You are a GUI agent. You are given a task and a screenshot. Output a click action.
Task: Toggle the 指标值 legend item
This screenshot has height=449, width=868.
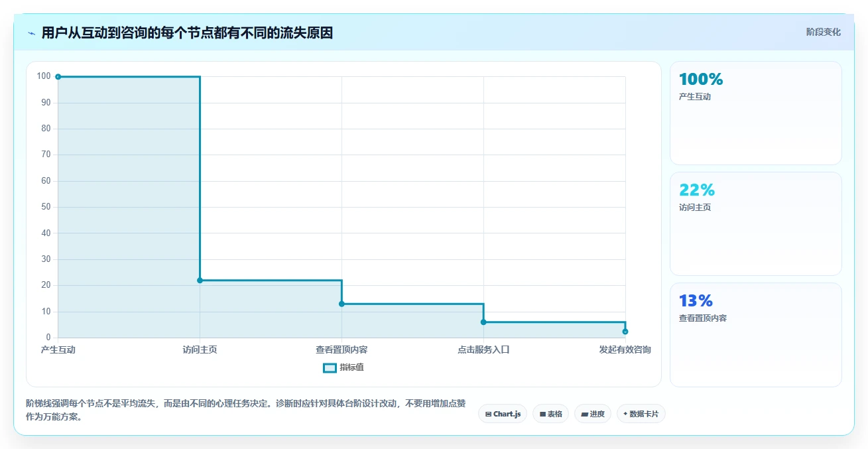coord(343,367)
